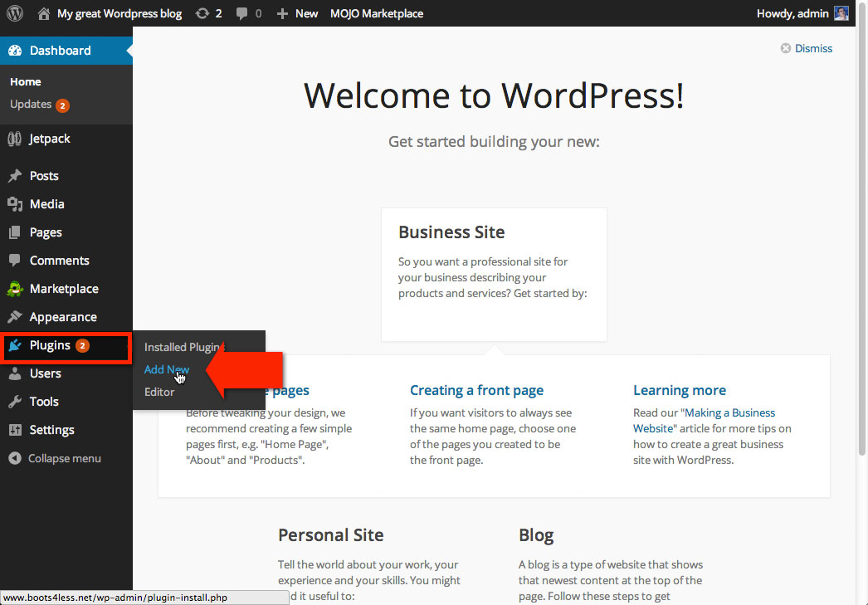Open the Pages menu label

pos(46,232)
